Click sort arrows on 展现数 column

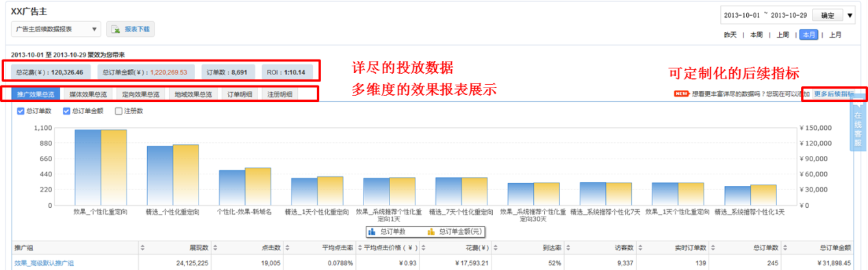[x=214, y=247]
